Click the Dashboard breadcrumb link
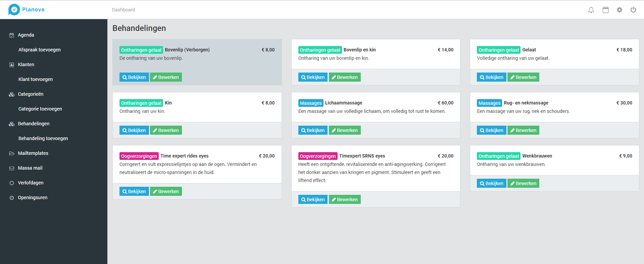 pos(123,10)
